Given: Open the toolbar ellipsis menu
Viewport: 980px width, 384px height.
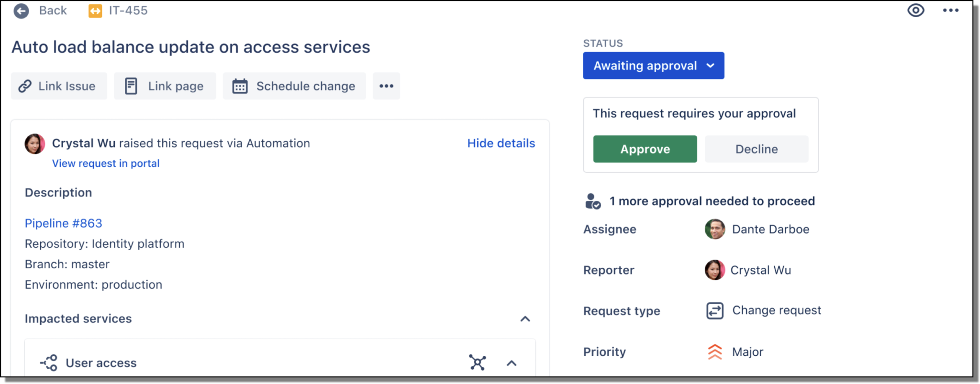Looking at the screenshot, I should point(386,86).
